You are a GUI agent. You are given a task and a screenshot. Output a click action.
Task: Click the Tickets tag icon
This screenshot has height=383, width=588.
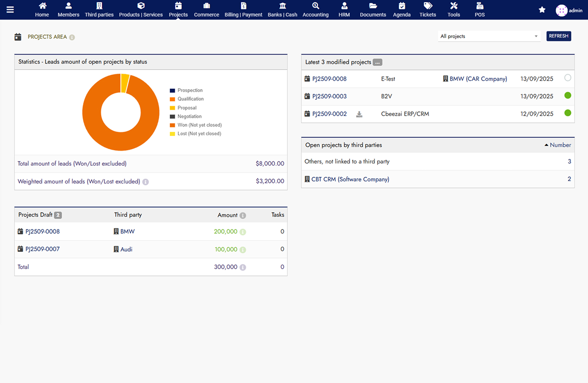click(427, 6)
